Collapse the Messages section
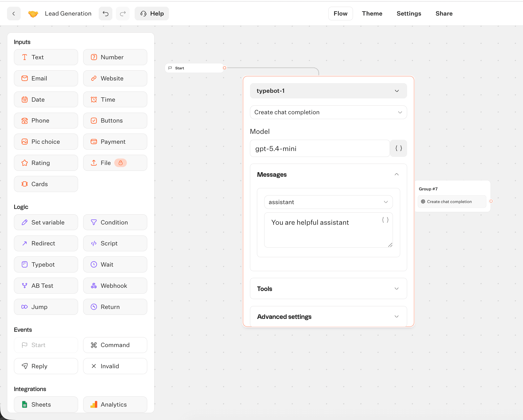Screen dimensions: 523x420 [328, 175]
